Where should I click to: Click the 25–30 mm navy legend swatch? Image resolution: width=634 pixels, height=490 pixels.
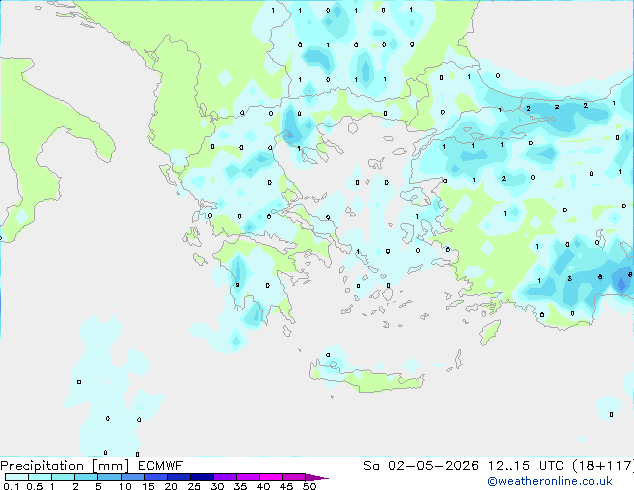pyautogui.click(x=202, y=477)
